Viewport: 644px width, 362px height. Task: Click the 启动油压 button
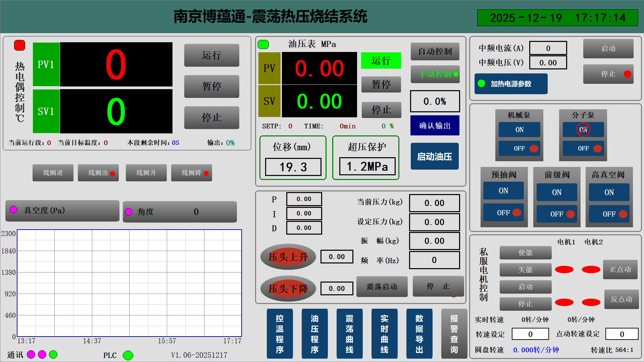click(x=434, y=157)
